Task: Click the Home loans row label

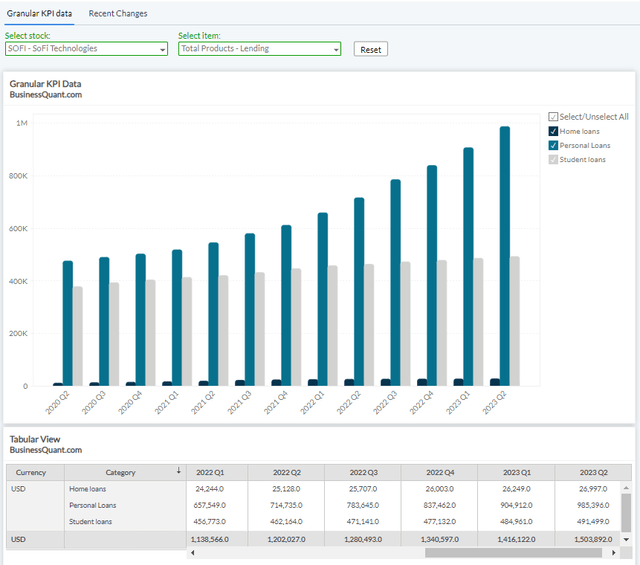Action: [x=90, y=489]
